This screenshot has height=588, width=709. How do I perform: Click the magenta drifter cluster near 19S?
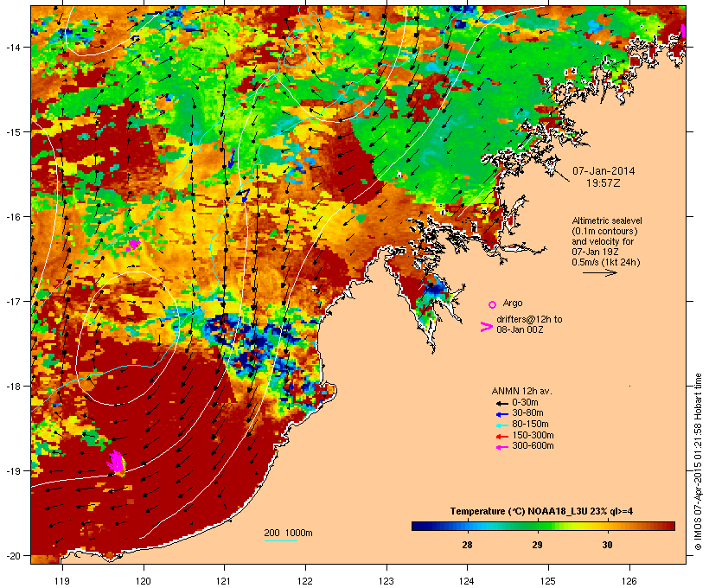point(116,463)
